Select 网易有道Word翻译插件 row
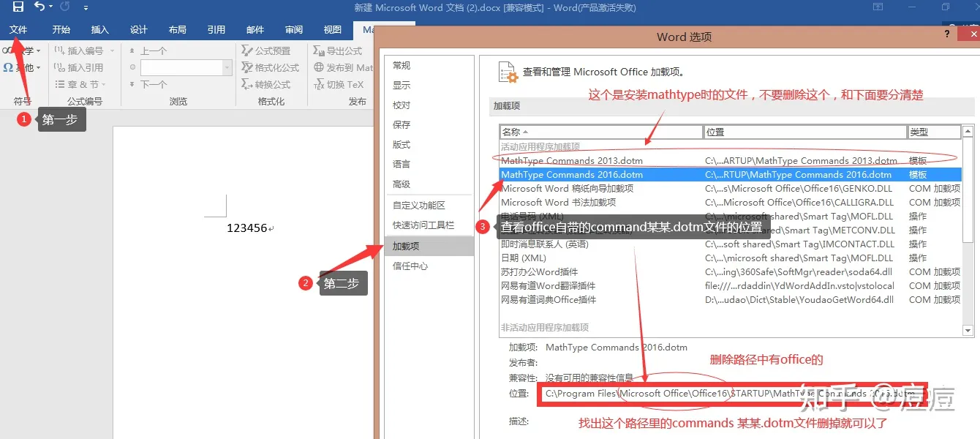Viewport: 980px width, 439px height. pos(730,285)
